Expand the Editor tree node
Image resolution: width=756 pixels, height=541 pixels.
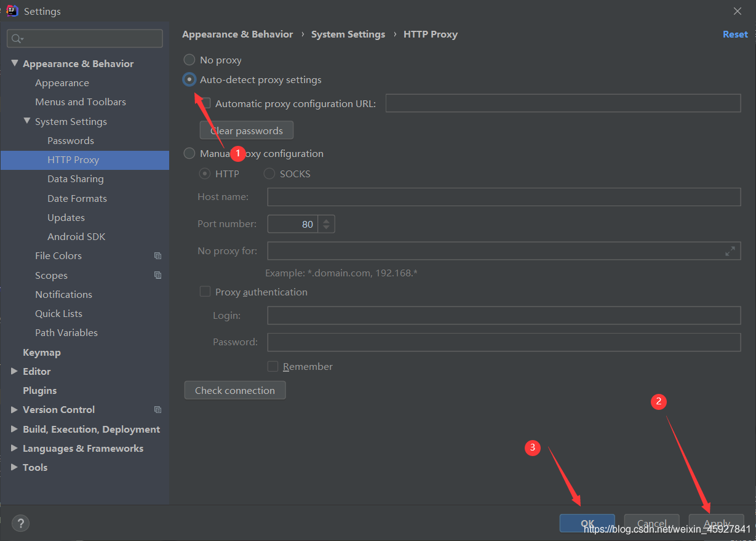(15, 371)
